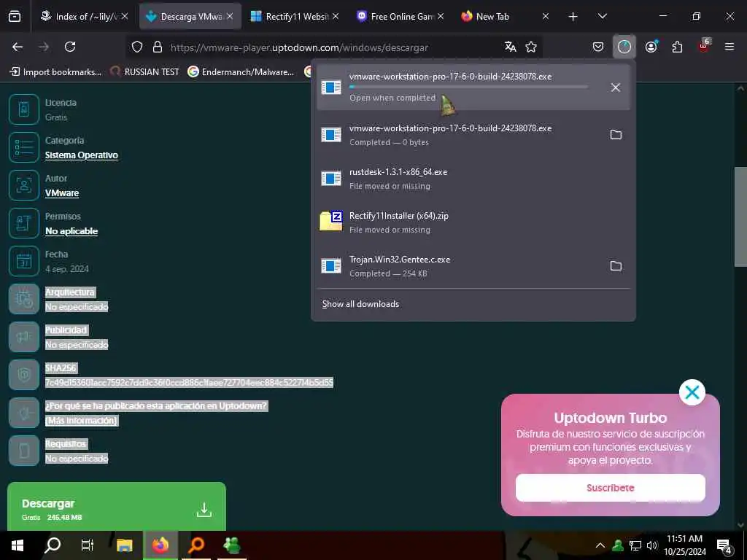Toggle the Downloads panel toolbar button

(624, 47)
